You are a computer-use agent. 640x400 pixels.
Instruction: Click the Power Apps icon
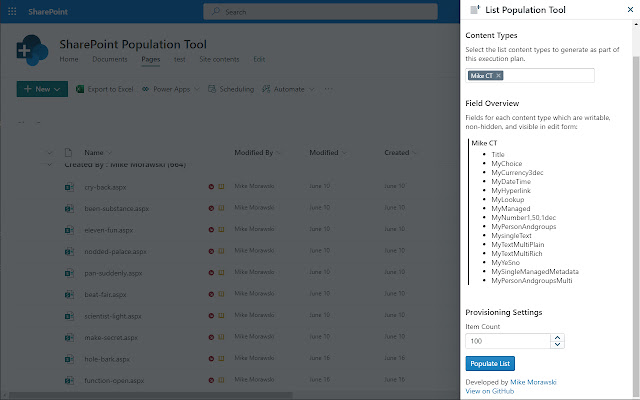click(145, 89)
